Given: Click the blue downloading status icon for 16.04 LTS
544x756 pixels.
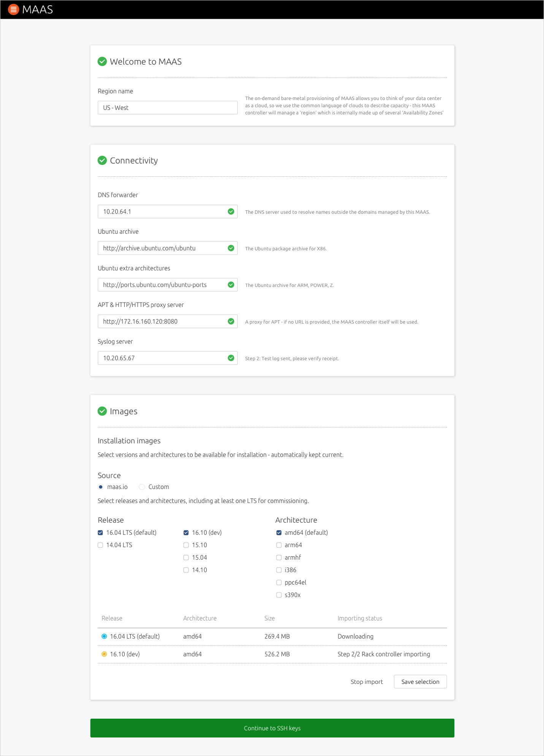Looking at the screenshot, I should coord(104,636).
